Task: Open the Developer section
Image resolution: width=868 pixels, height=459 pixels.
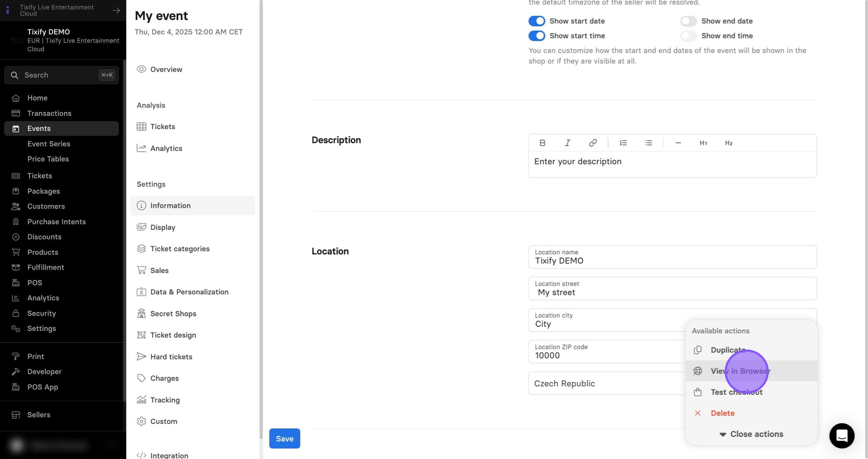Action: (x=61, y=372)
